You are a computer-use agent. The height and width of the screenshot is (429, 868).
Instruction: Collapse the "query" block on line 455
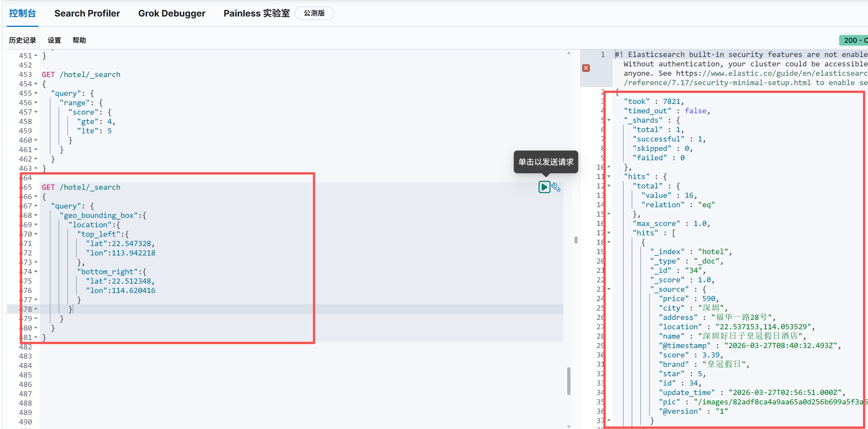click(36, 93)
